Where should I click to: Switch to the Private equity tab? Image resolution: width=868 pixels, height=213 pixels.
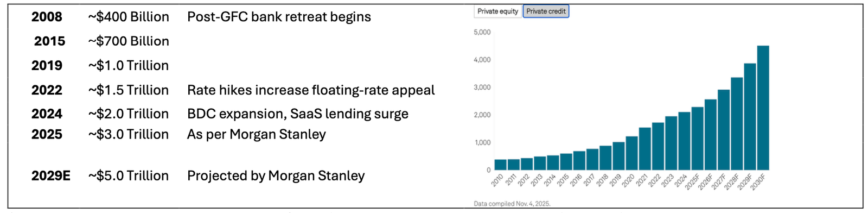(498, 11)
